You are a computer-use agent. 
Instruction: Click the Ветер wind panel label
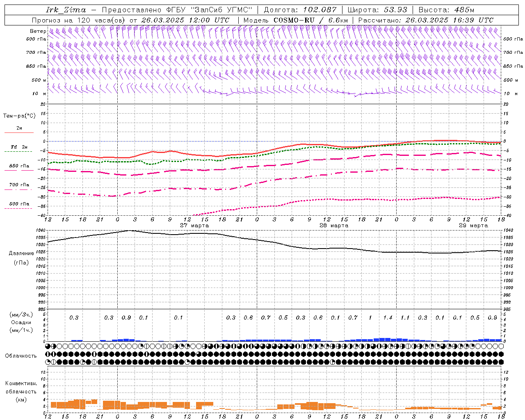pyautogui.click(x=38, y=31)
